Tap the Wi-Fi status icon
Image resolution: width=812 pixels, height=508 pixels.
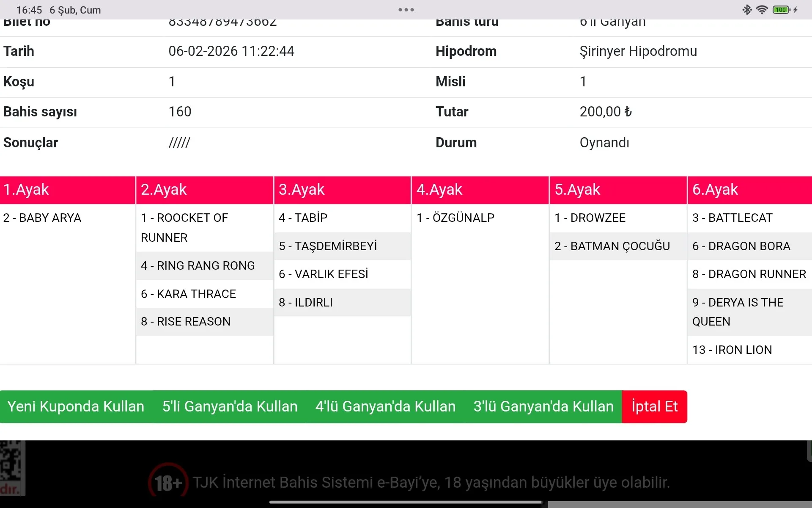pos(762,10)
